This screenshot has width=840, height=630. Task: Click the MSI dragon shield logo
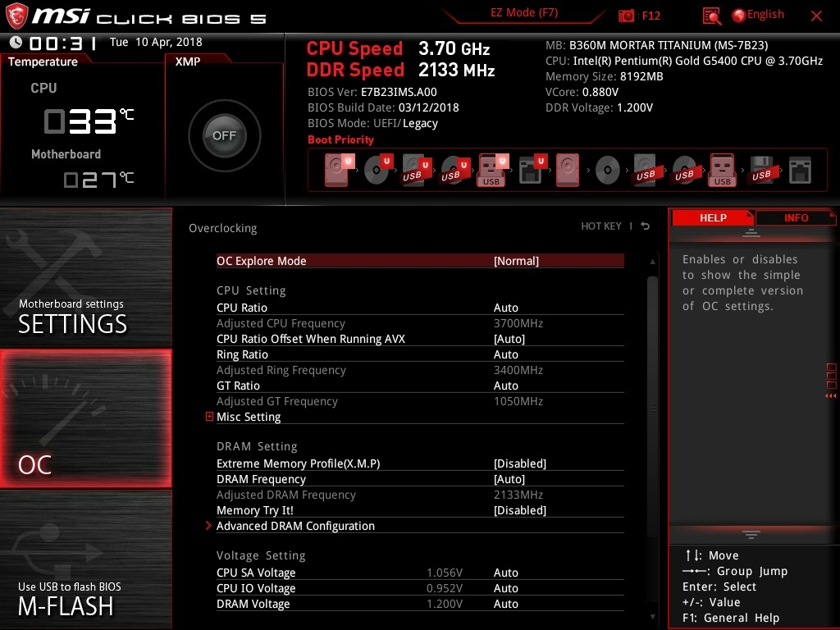coord(16,16)
